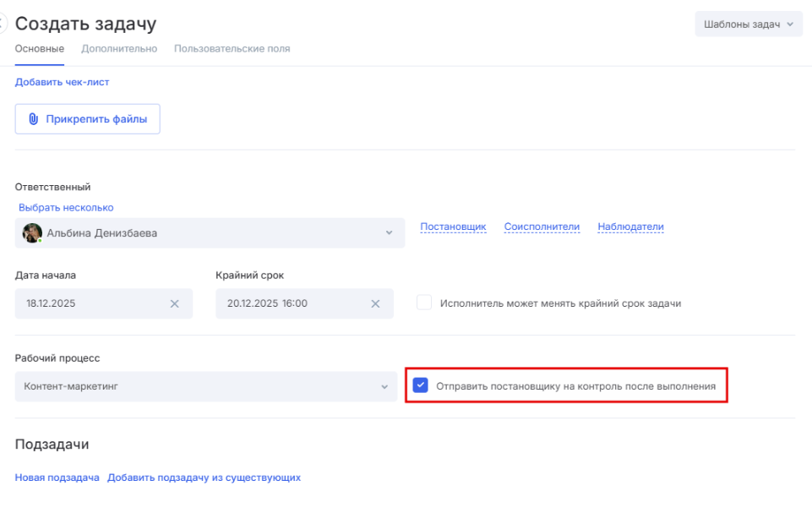
Task: Click the Добавить чек-лист link
Action: coord(63,82)
